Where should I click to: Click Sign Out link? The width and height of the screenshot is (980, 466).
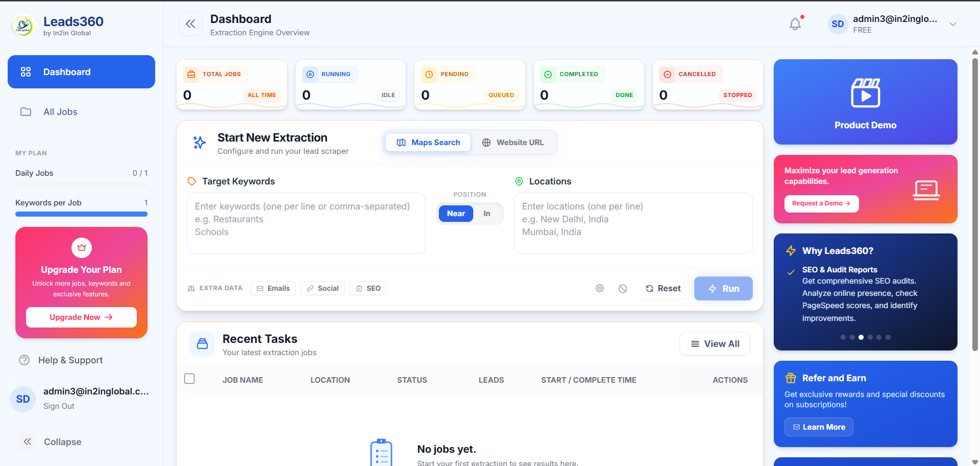click(x=59, y=406)
